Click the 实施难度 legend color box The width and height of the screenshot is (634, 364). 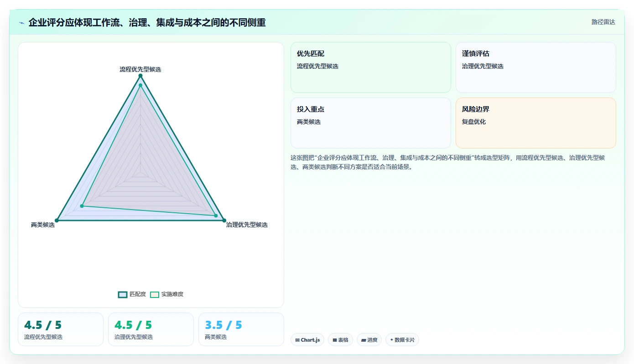(x=155, y=294)
